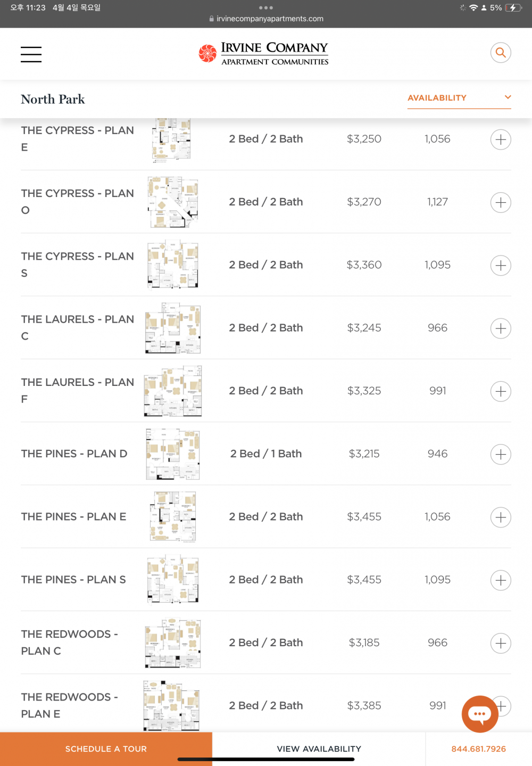Click the Irvine Company logo
This screenshot has width=532, height=766.
tap(264, 53)
